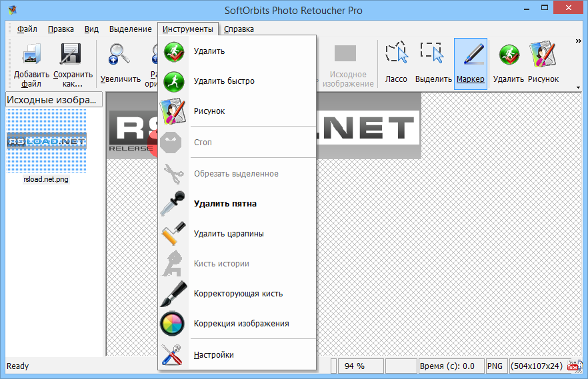
Task: Select the Выделить rectangular selection tool
Action: (433, 63)
